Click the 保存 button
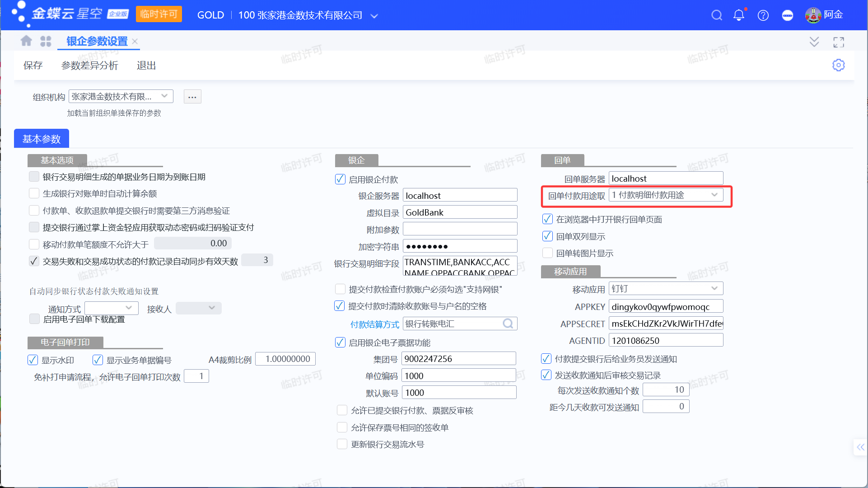Screen dimensions: 868x488 [33, 66]
